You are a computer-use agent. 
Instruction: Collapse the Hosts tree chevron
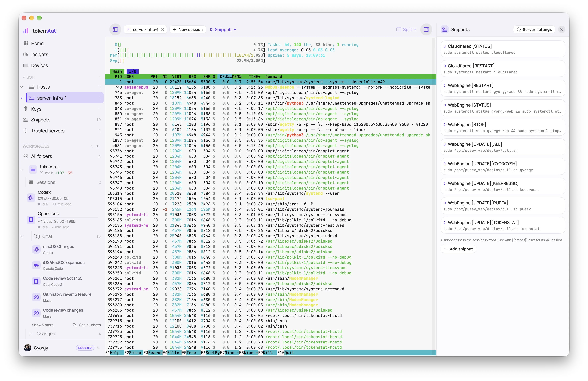(22, 87)
